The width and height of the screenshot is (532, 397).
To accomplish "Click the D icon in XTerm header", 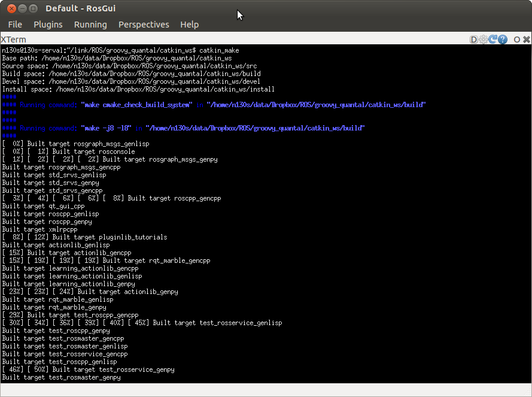I will pyautogui.click(x=473, y=40).
